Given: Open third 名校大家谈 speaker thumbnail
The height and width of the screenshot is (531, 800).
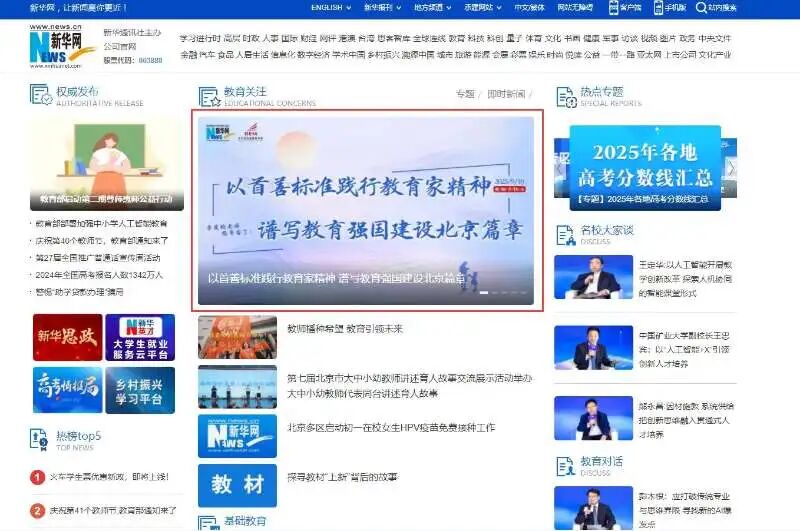Looking at the screenshot, I should (593, 418).
